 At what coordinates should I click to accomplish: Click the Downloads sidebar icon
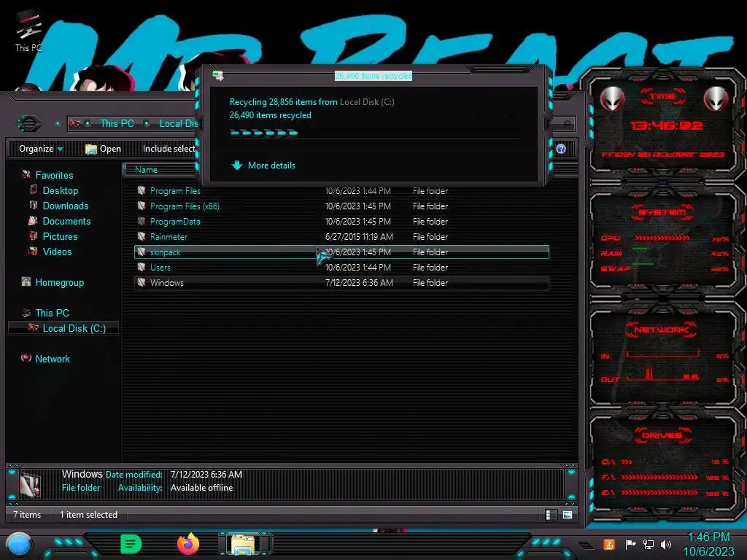tap(34, 205)
